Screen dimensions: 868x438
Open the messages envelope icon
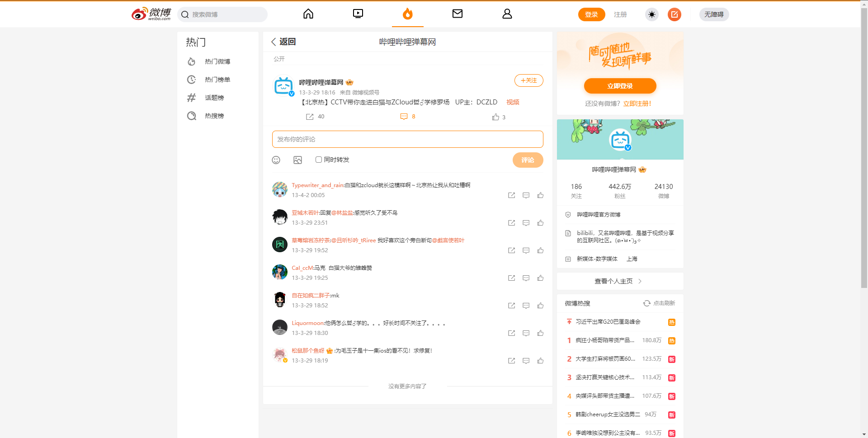457,14
